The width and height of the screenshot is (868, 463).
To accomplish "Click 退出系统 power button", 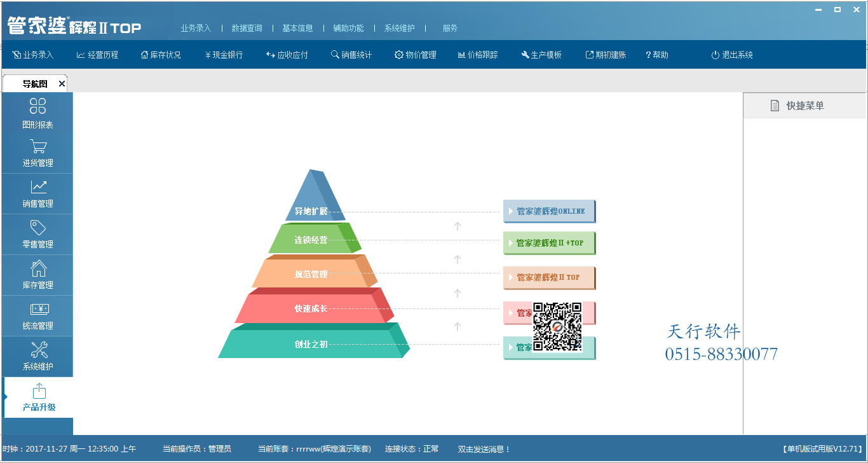I will pos(732,55).
